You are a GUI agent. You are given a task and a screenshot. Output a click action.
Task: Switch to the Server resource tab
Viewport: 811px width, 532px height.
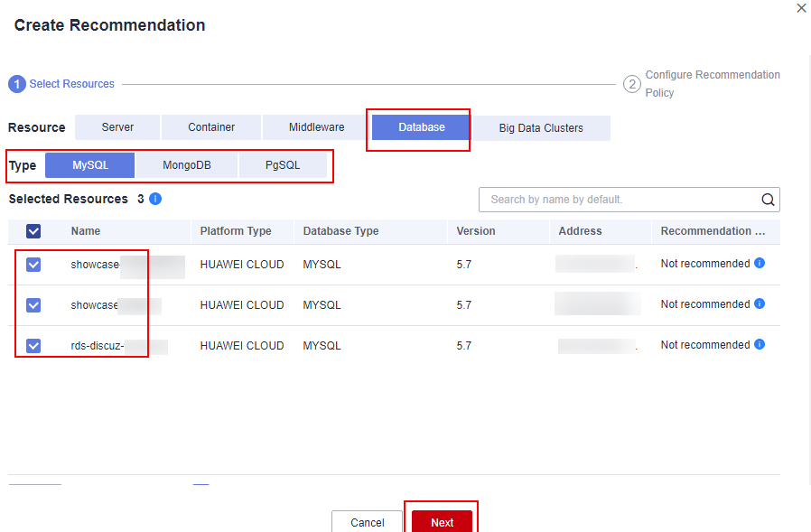[x=117, y=127]
